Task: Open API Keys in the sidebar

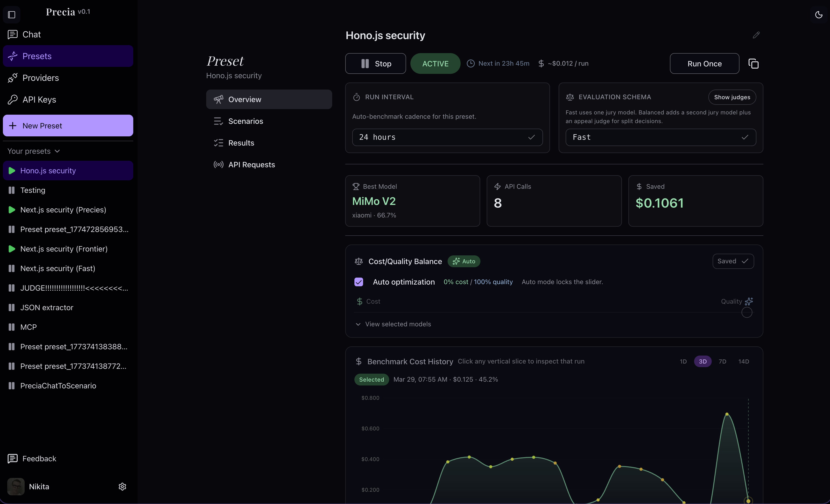Action: [x=39, y=100]
